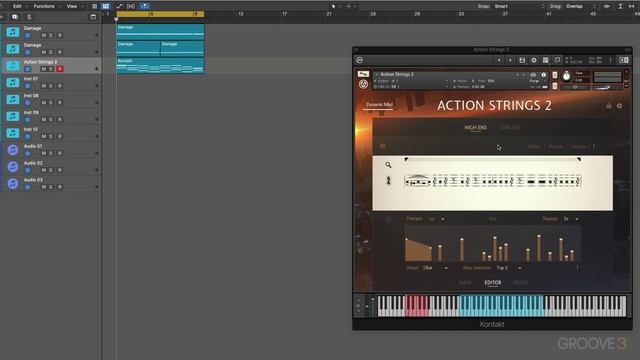Disable record on Action Strings 2 track

click(60, 69)
